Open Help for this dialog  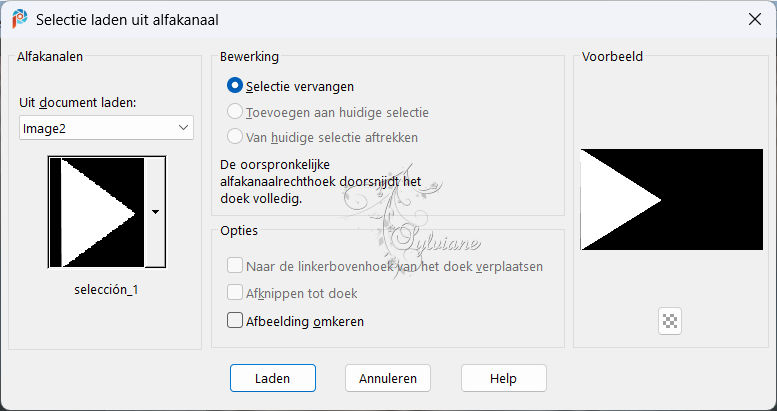pos(503,378)
